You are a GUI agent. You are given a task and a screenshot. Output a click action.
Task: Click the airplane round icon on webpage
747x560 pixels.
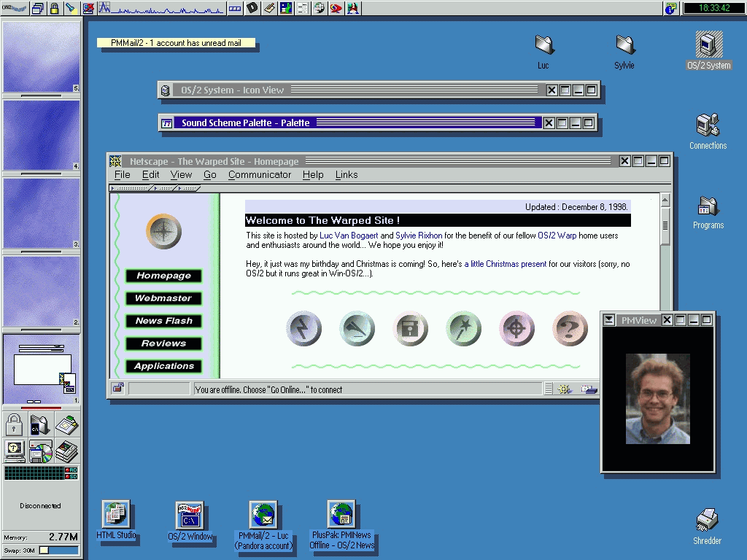coord(357,329)
